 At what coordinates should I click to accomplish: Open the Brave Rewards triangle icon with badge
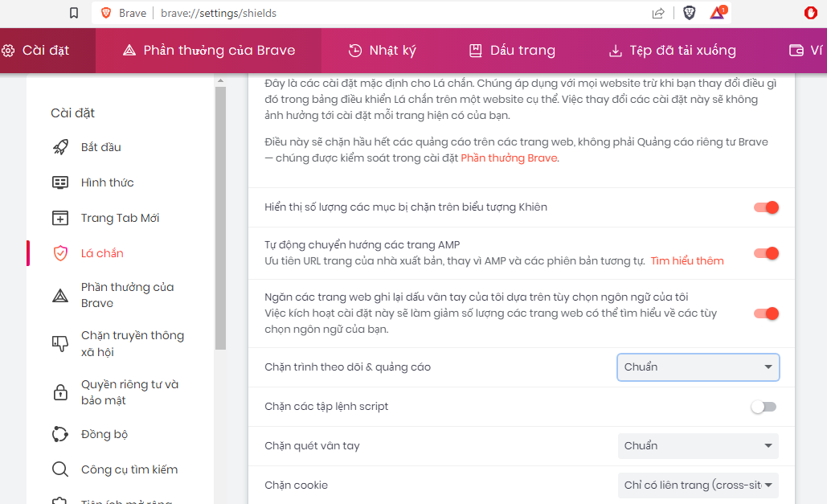pyautogui.click(x=718, y=13)
